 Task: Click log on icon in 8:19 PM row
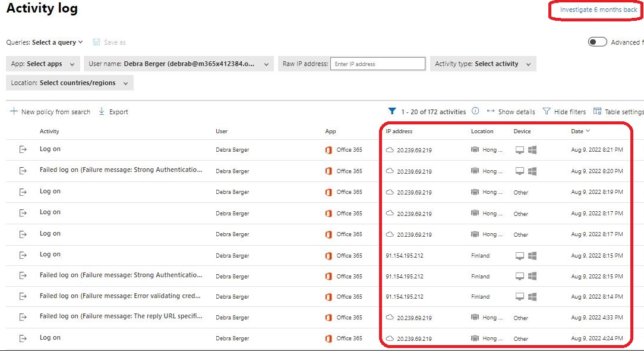pyautogui.click(x=23, y=192)
